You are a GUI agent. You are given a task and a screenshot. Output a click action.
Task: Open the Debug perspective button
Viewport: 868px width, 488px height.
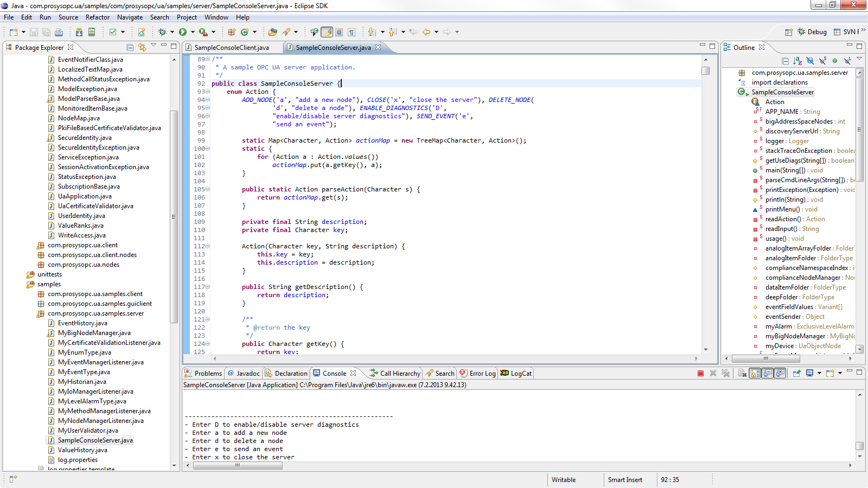812,32
